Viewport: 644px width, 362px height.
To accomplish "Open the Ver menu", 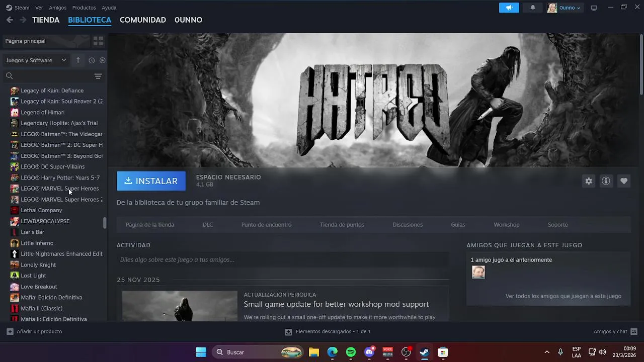I will pos(39,8).
